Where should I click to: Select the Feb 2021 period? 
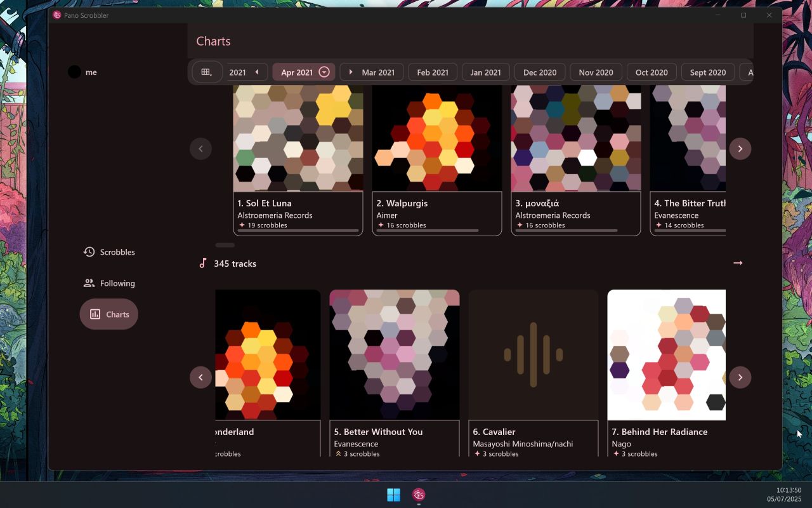[x=433, y=72]
